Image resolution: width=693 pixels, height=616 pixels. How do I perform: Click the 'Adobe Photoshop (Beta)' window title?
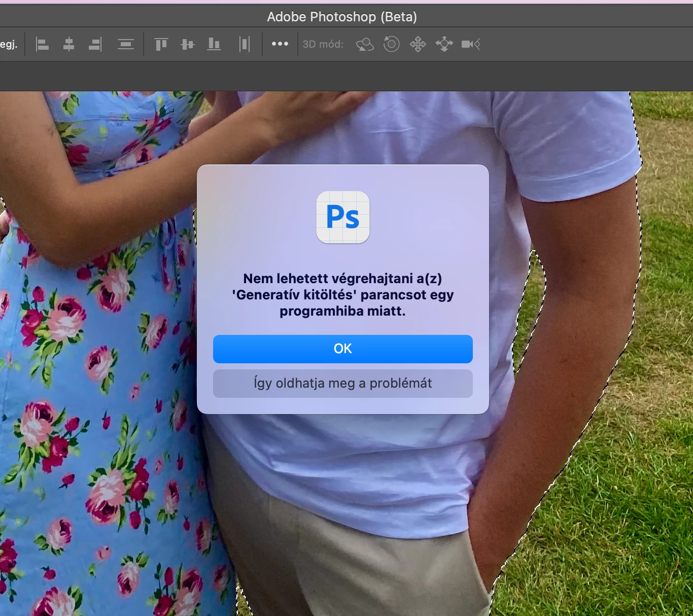point(342,17)
